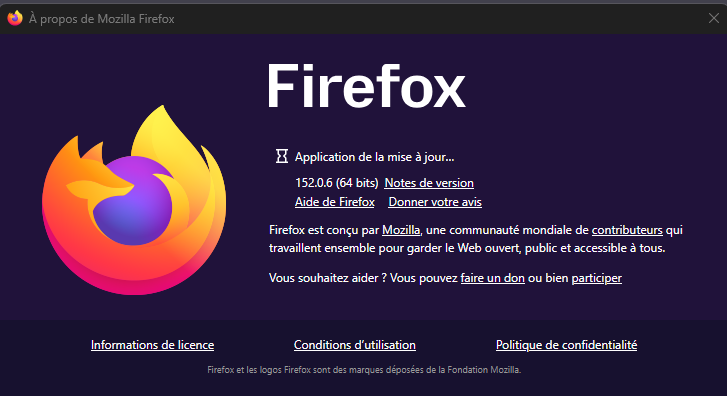The width and height of the screenshot is (727, 396).
Task: Close the À propos de Mozilla Firefox window
Action: [x=714, y=18]
